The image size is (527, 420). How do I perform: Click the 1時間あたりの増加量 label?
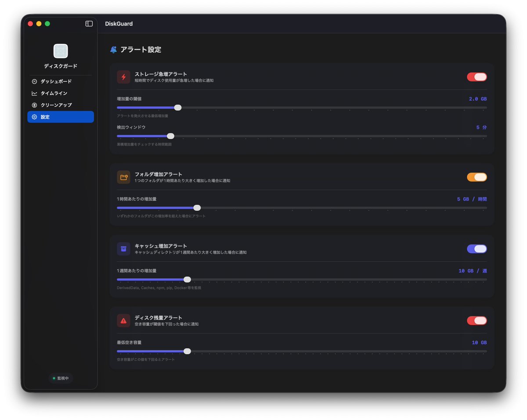(137, 199)
